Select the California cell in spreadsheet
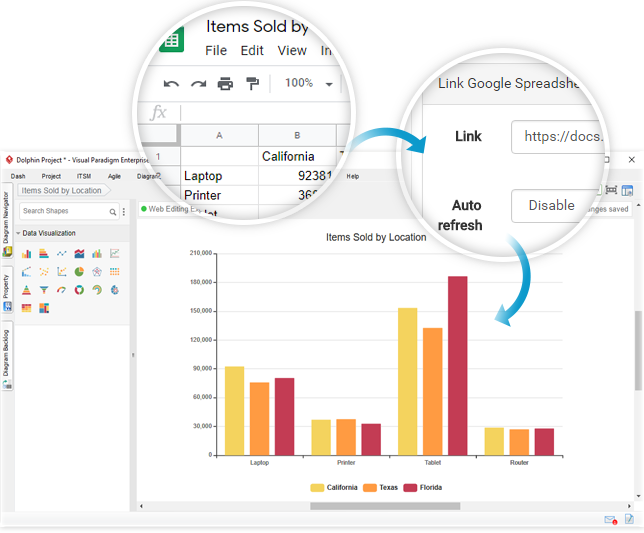 (297, 156)
